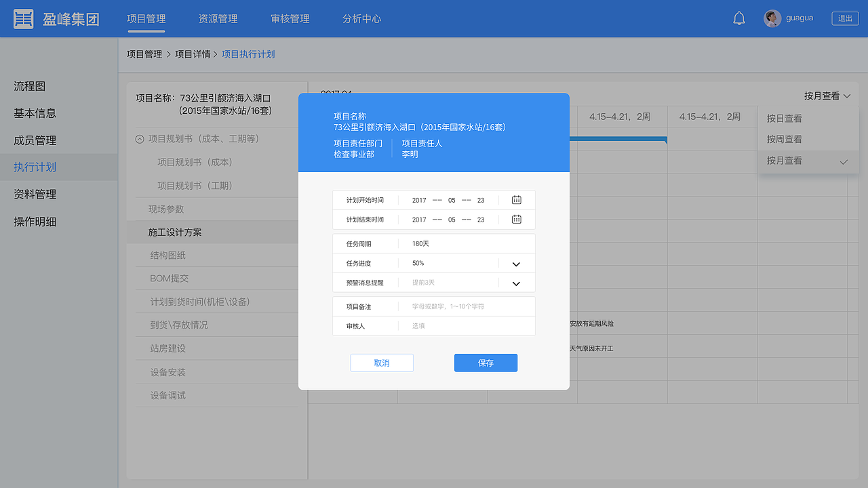Image resolution: width=868 pixels, height=488 pixels.
Task: Click the notification bell icon
Action: click(739, 18)
